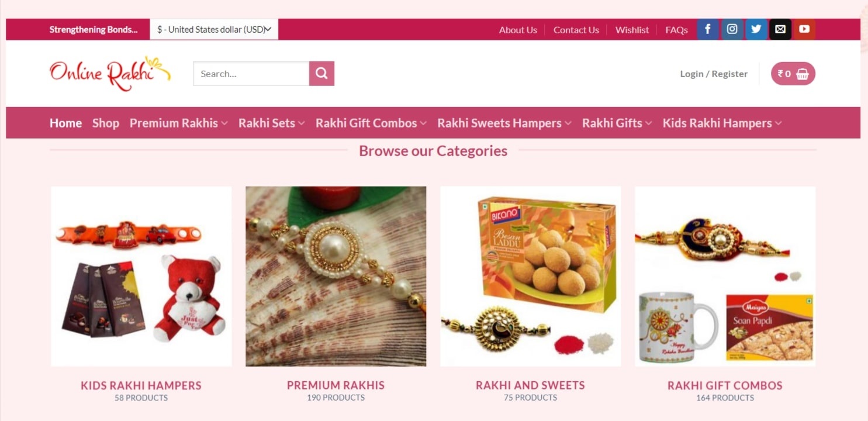The width and height of the screenshot is (868, 421).
Task: Open the United States dollar currency dropdown
Action: pos(214,29)
